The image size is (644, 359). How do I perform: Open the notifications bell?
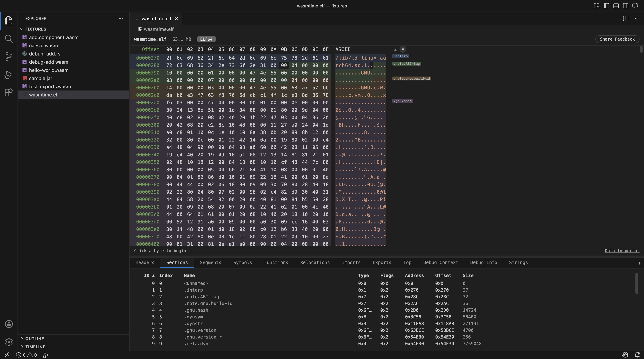point(637,355)
